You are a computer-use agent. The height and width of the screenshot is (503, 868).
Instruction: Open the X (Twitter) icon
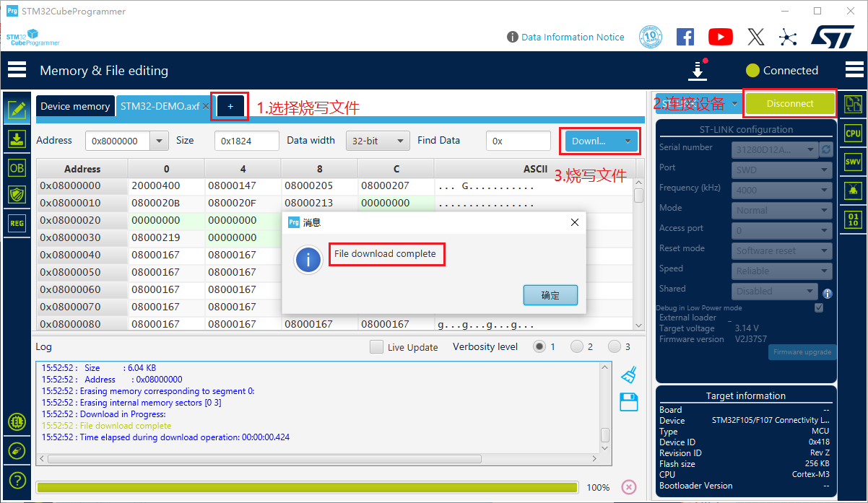(x=755, y=37)
